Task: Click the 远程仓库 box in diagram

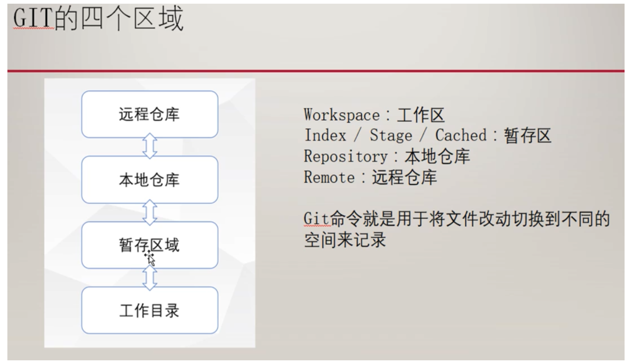Action: click(x=149, y=114)
